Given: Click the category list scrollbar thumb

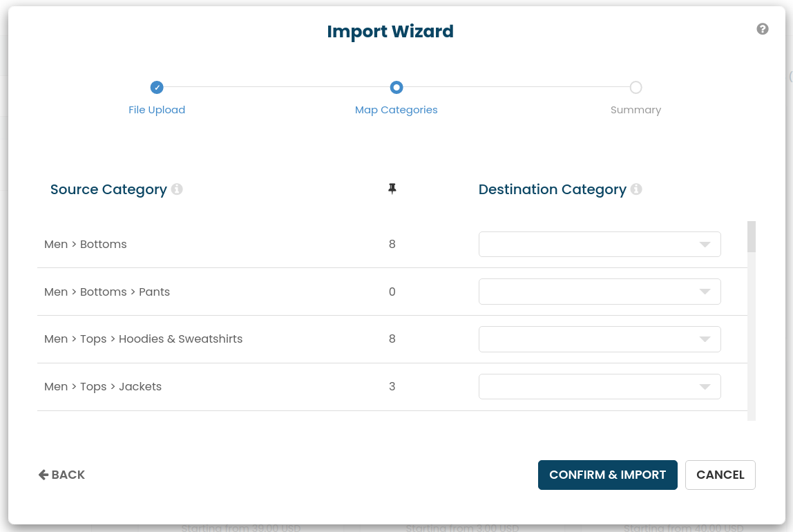Looking at the screenshot, I should point(752,237).
